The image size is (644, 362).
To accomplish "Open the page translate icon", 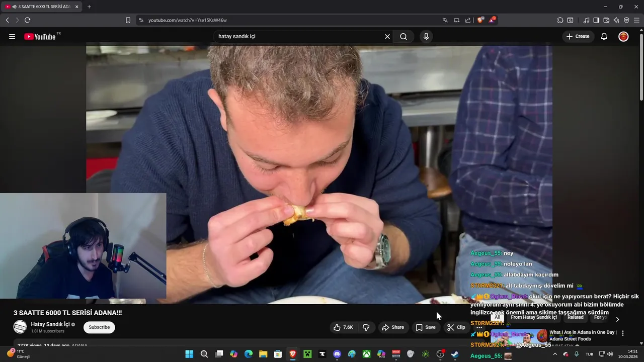I will click(x=445, y=20).
